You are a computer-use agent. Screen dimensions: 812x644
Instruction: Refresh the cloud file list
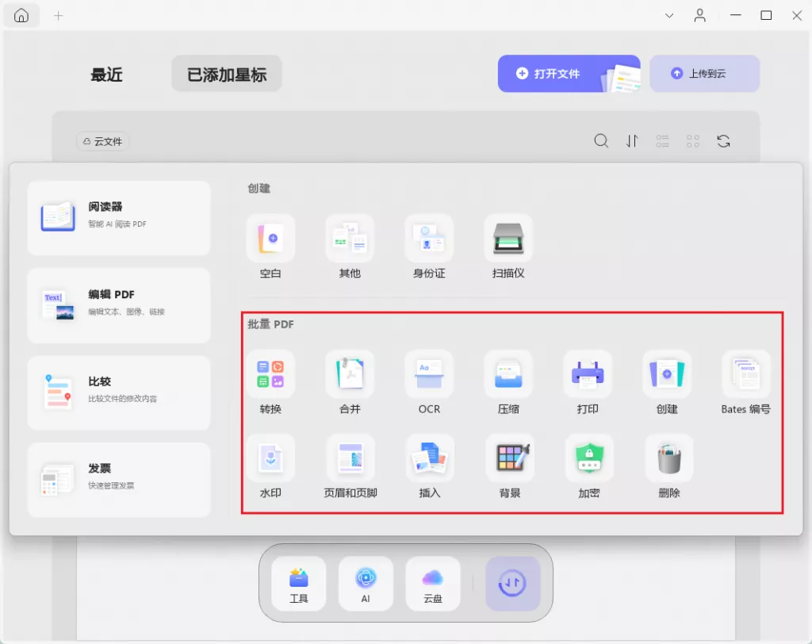coord(723,140)
